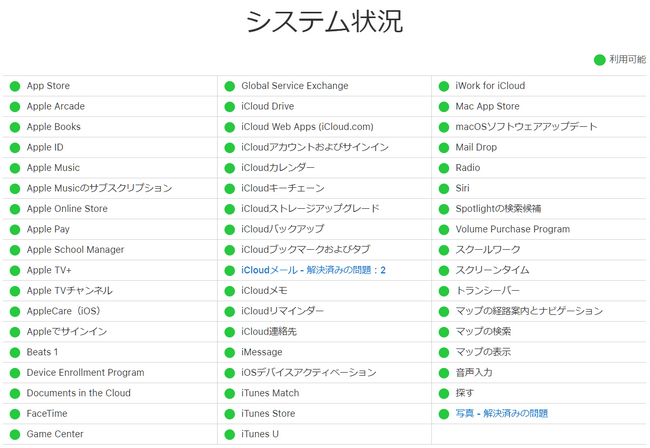
Task: Select the Documents in the Cloud text
Action: (78, 393)
